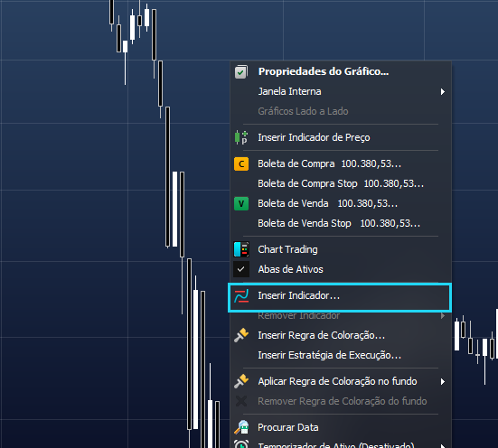The height and width of the screenshot is (448, 498).
Task: Click the Inserir Regra de Coloração brush icon
Action: 241,335
